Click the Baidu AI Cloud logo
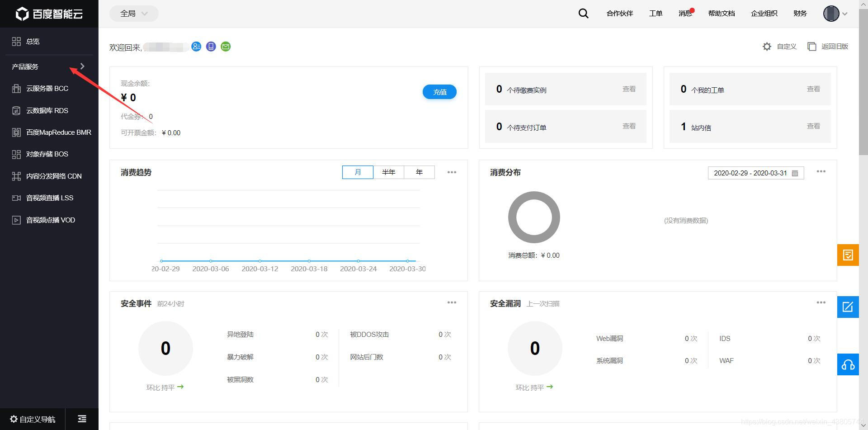The image size is (868, 430). point(49,14)
